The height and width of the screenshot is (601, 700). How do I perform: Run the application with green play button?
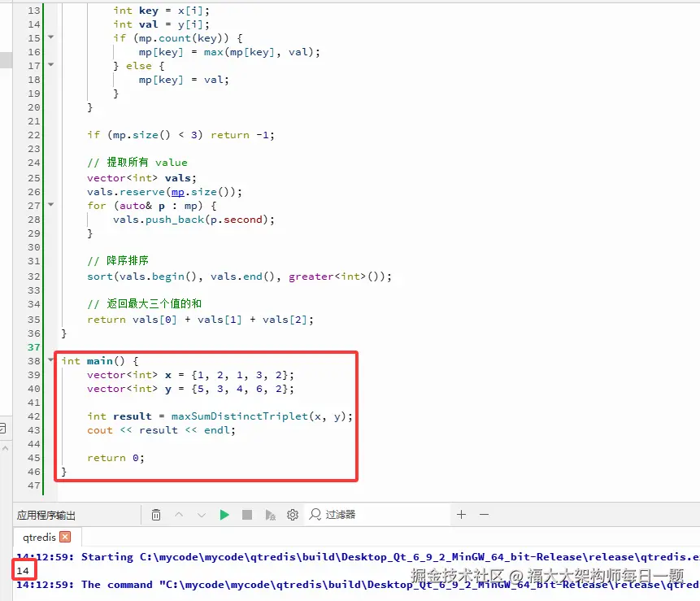pos(224,515)
